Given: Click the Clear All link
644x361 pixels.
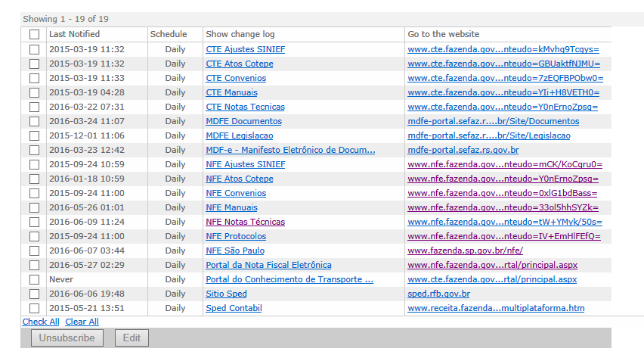Looking at the screenshot, I should coord(82,322).
